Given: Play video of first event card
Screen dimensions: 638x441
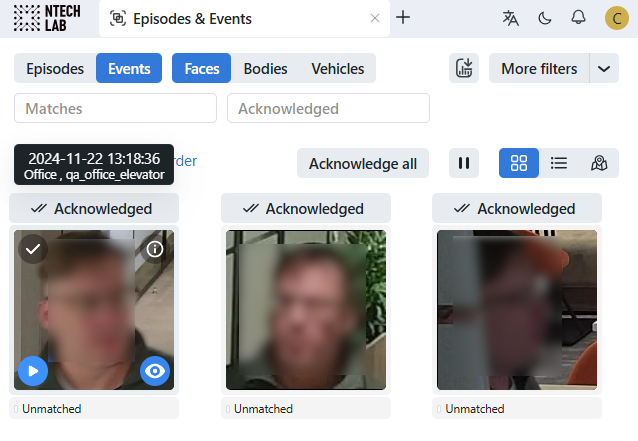Looking at the screenshot, I should pyautogui.click(x=33, y=371).
